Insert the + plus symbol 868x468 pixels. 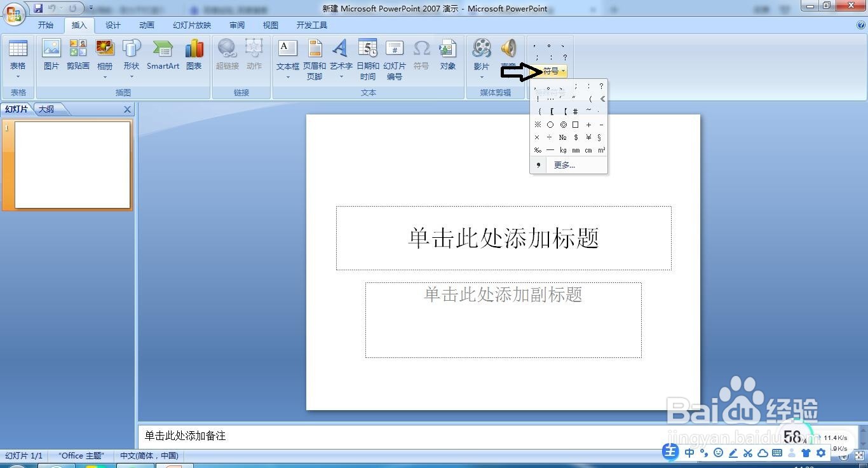[588, 125]
